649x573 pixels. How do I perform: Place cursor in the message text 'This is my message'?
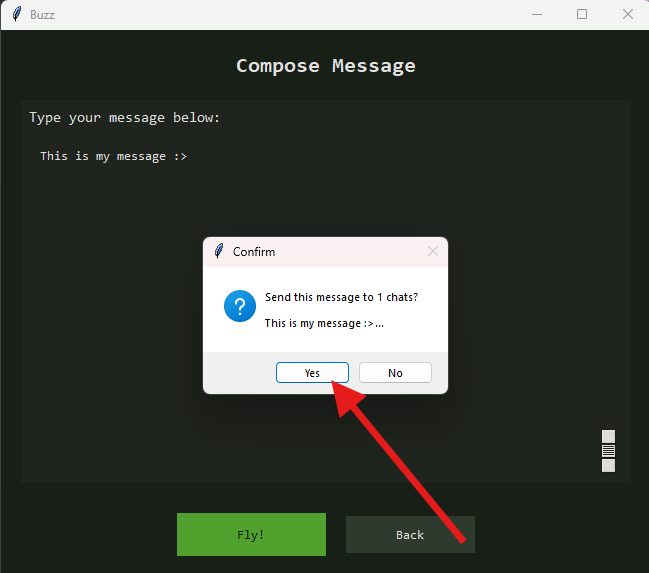pos(103,156)
